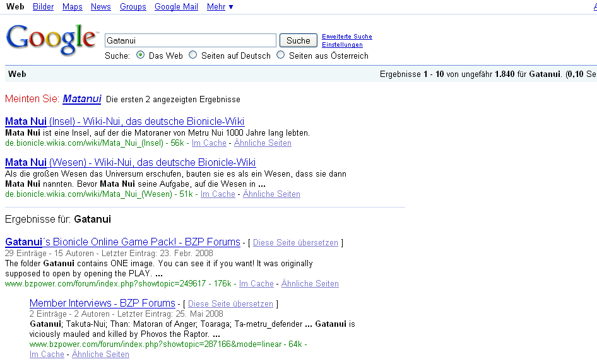Select the Das Web radio button
The image size is (597, 364).
[x=141, y=55]
